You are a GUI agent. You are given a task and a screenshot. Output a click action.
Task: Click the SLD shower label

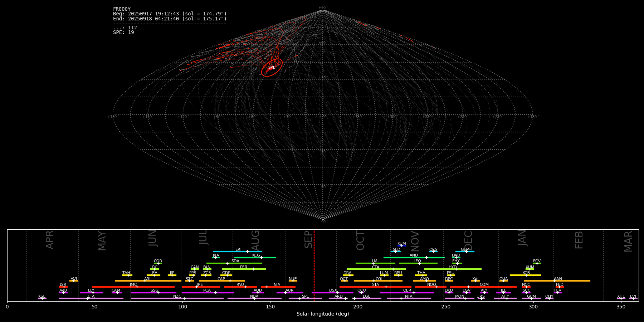tap(396, 250)
